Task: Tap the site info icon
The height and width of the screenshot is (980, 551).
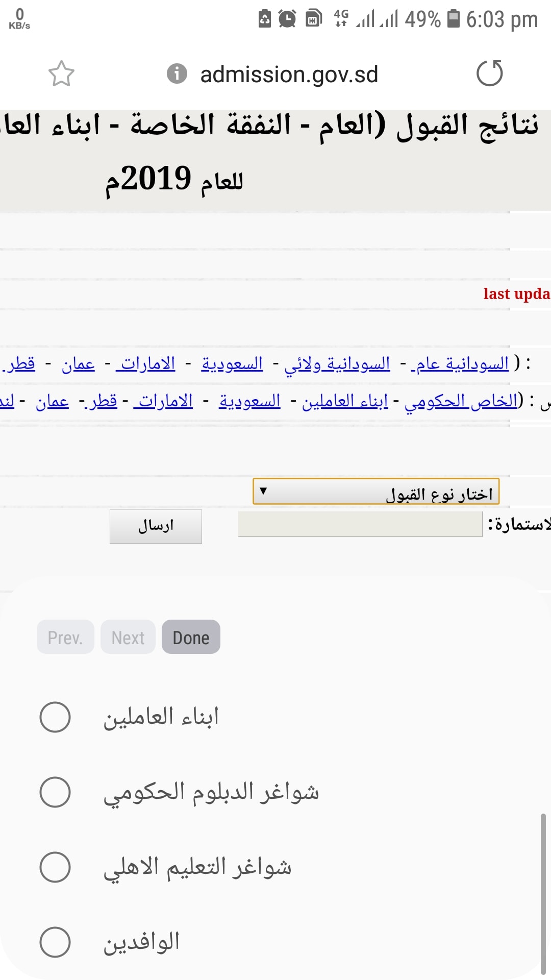Action: (x=177, y=74)
